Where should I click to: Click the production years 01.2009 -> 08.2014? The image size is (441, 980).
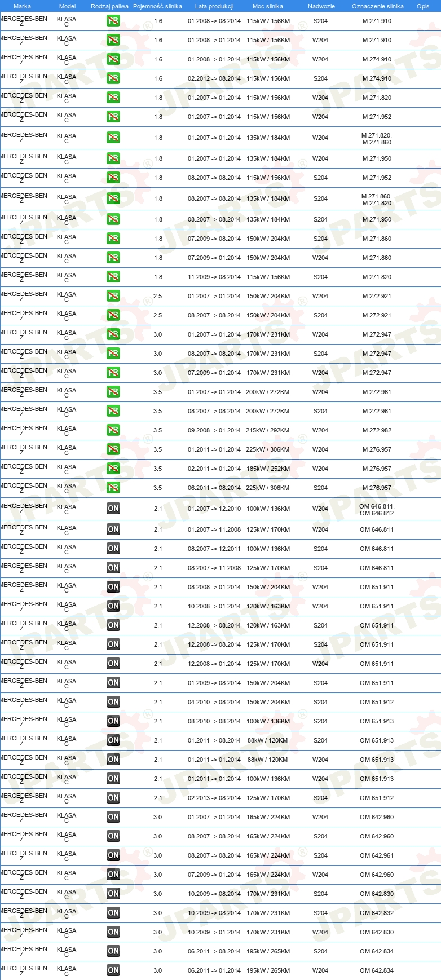[x=214, y=683]
